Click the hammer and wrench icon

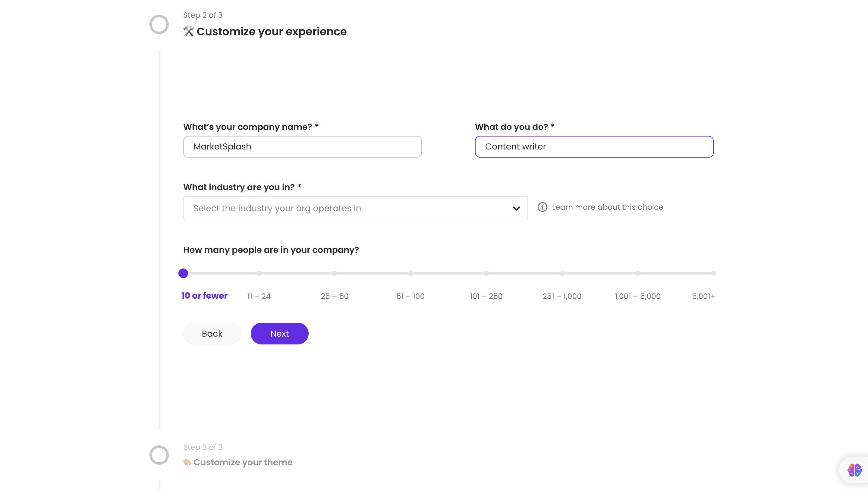pos(188,31)
